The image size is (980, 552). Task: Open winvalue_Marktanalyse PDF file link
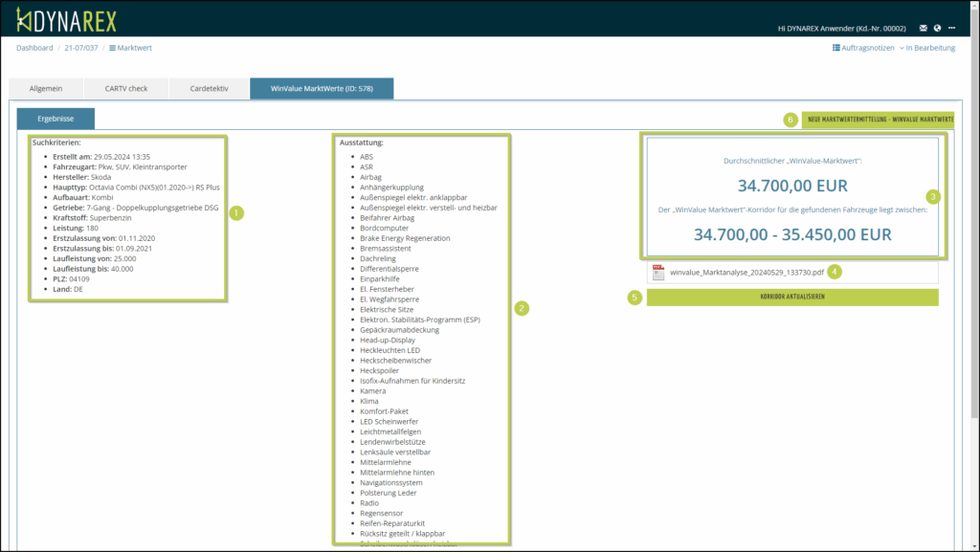[x=746, y=272]
